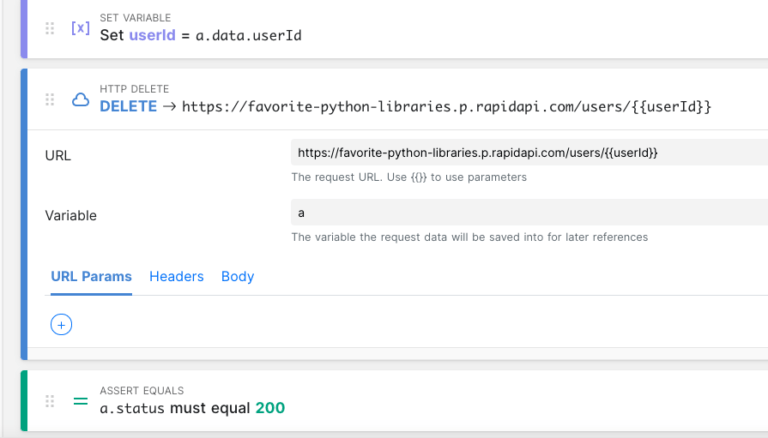Focus the Variable input field

[529, 212]
